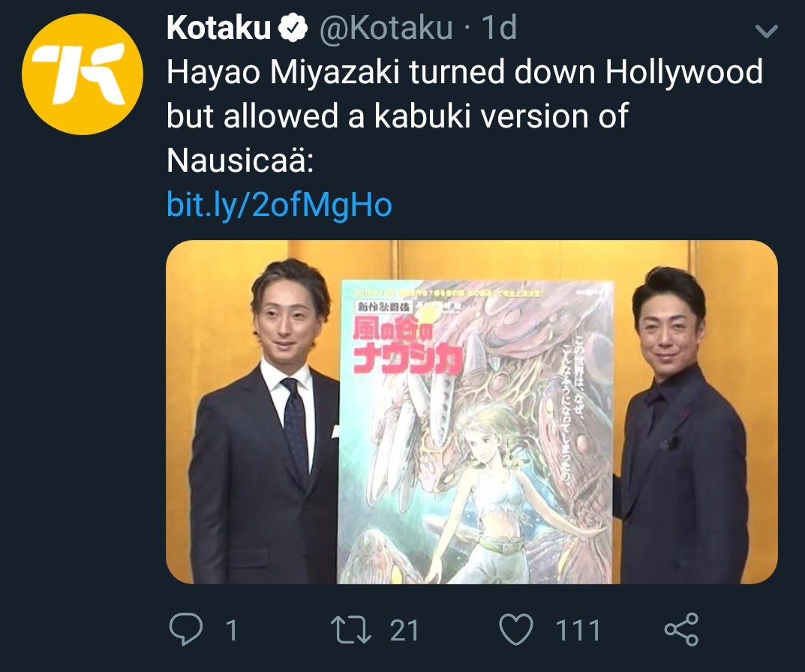Click the Kotaku display name
This screenshot has width=805, height=672.
click(x=218, y=28)
